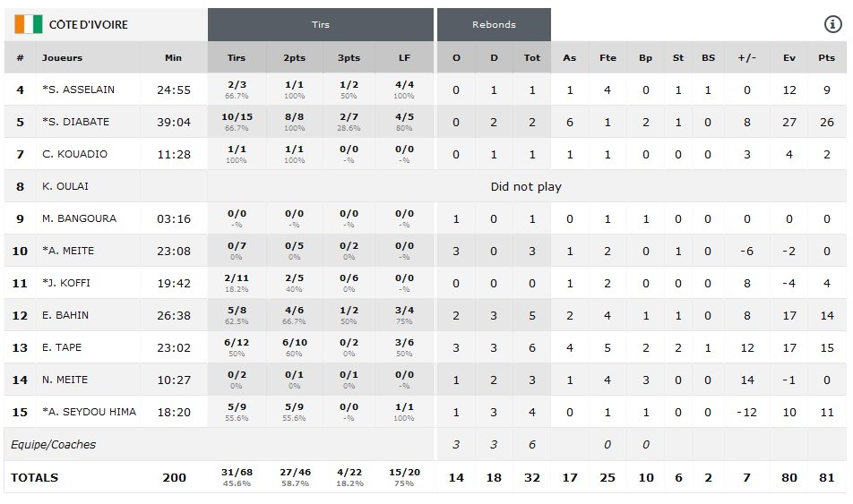Screen dimensions: 853x504
Task: Sort by the 3pts column header
Action: pos(349,58)
